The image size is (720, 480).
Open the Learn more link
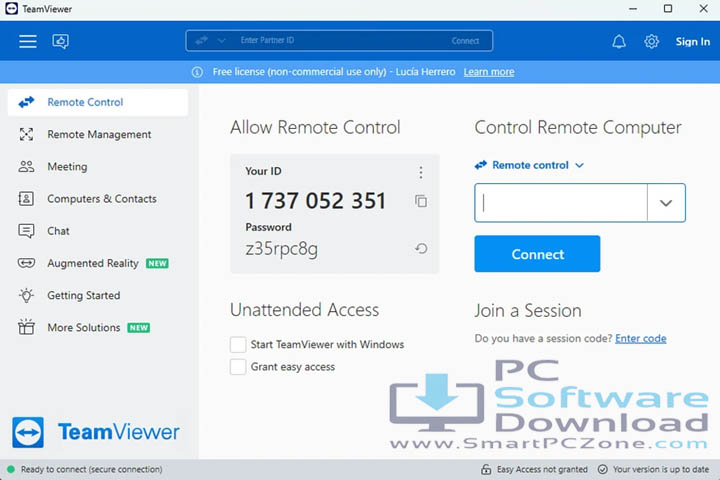pos(489,72)
